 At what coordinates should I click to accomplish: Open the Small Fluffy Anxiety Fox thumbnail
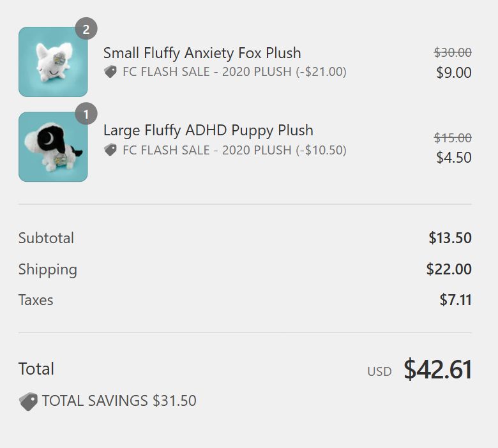point(53,62)
